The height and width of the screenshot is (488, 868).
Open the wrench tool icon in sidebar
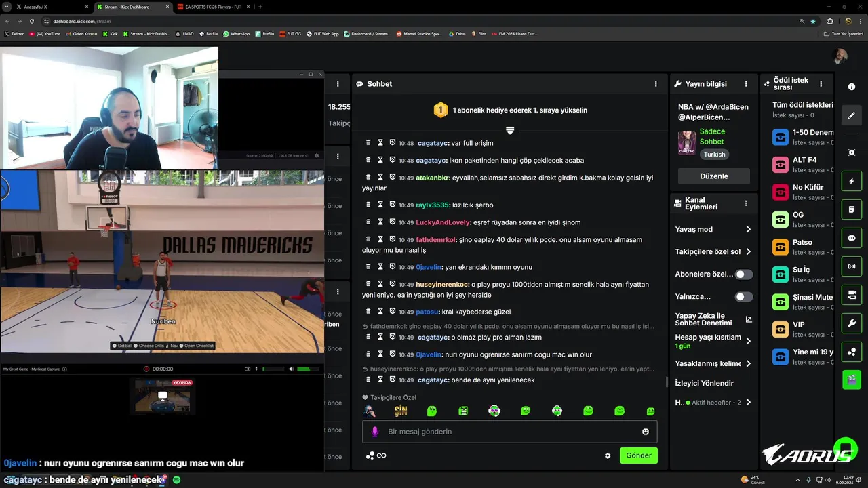852,323
